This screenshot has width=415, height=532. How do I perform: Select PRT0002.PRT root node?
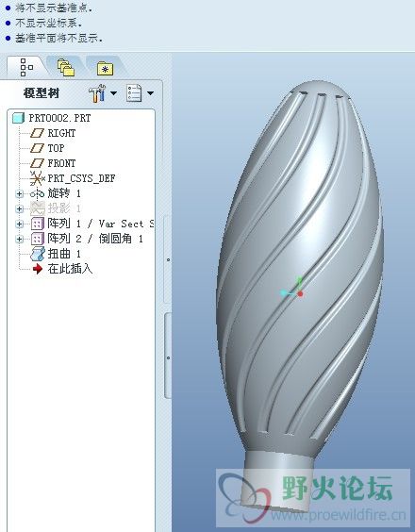59,118
